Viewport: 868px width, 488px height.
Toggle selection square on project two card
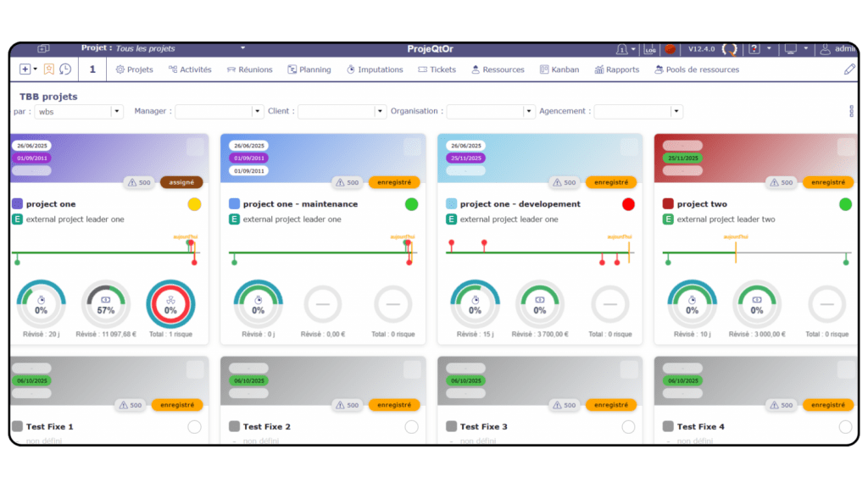(x=845, y=147)
